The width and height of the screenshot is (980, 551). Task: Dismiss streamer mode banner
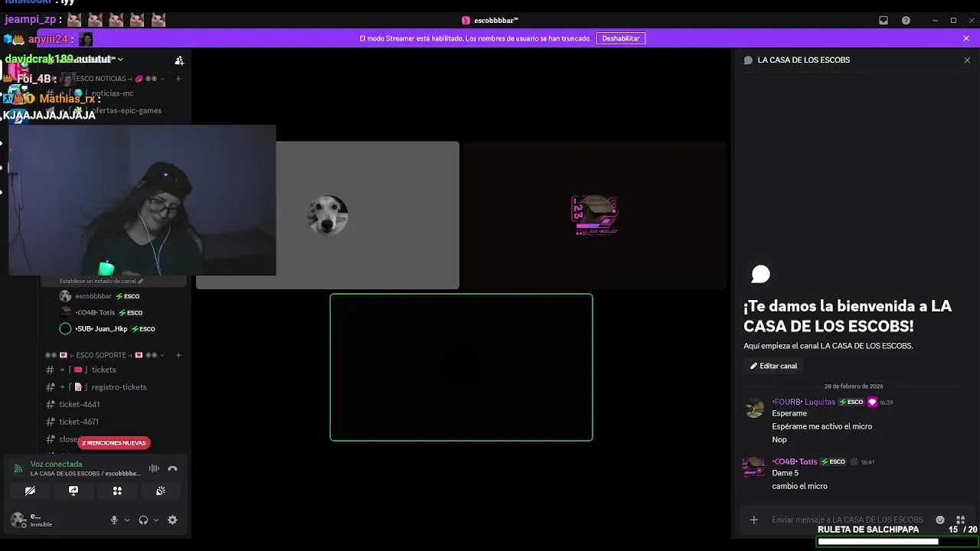click(x=966, y=38)
